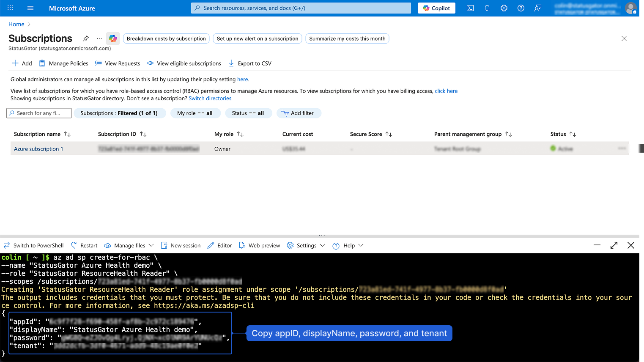Maximize the Cloud Shell pane

pos(614,245)
